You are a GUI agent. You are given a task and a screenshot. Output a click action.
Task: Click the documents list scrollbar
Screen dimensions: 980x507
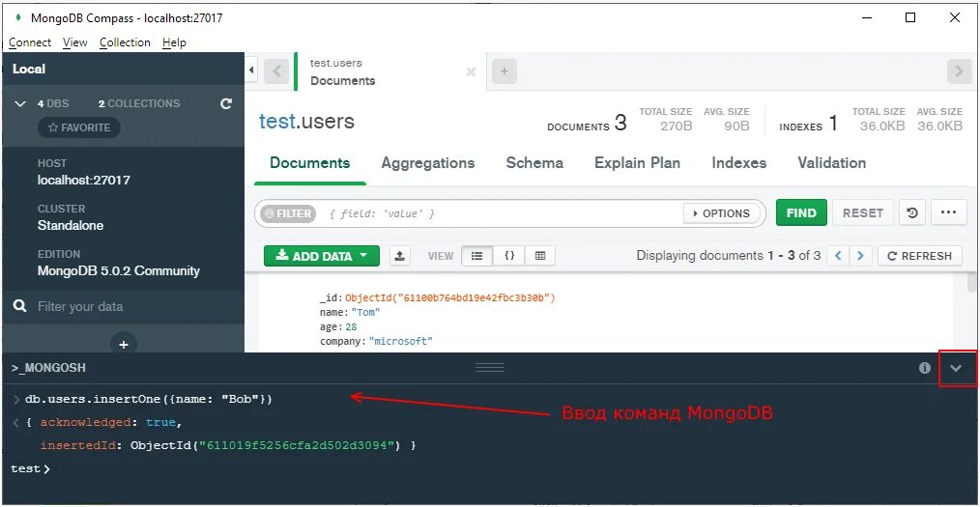[x=972, y=284]
